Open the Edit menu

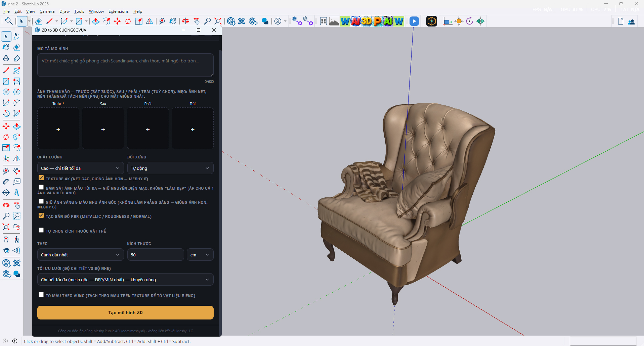[x=18, y=11]
